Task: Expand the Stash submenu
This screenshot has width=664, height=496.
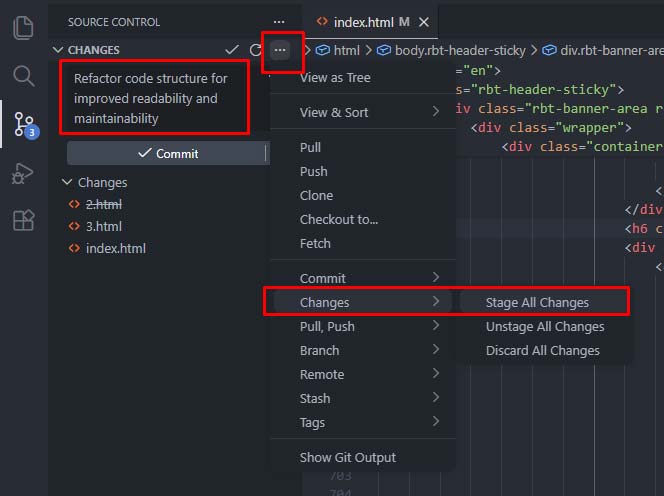Action: (363, 399)
